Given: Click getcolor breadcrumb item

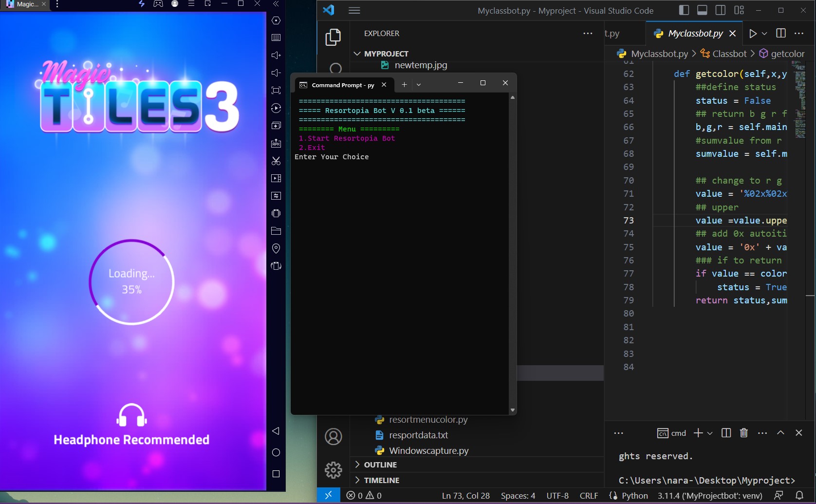Looking at the screenshot, I should (782, 54).
